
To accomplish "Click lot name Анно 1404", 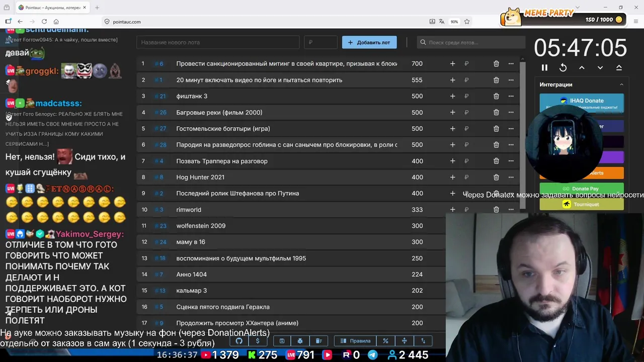I will pyautogui.click(x=191, y=275).
